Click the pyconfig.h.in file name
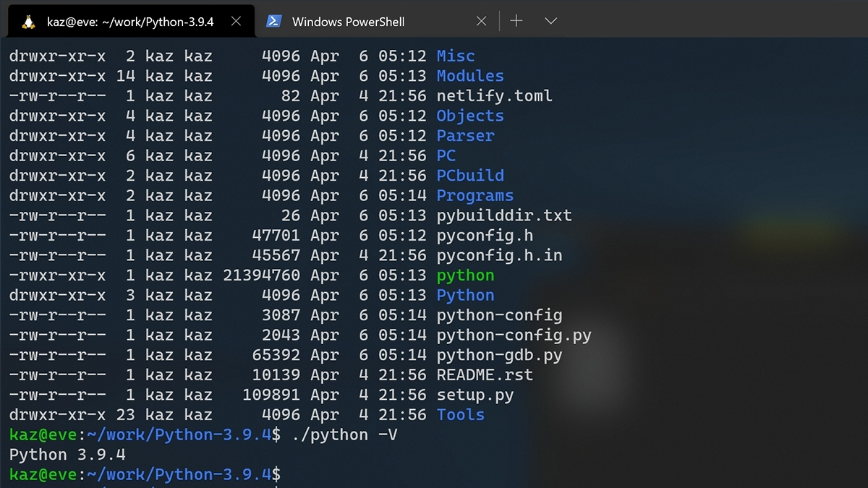Screen dimensions: 868x488 point(499,255)
